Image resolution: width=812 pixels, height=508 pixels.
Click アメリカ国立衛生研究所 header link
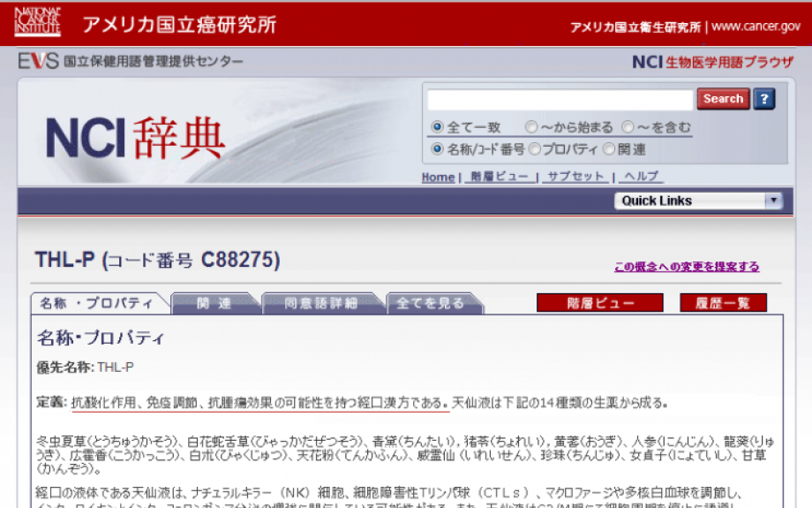(635, 27)
